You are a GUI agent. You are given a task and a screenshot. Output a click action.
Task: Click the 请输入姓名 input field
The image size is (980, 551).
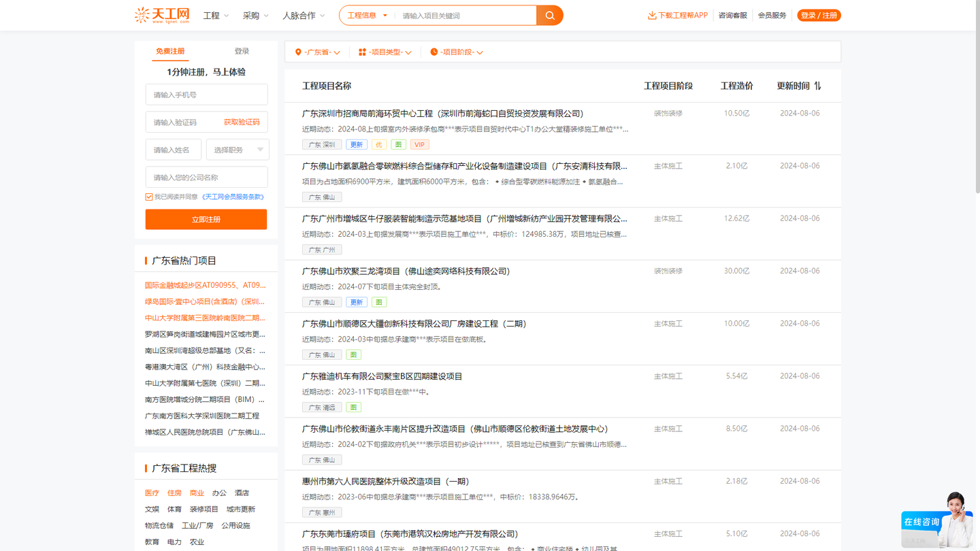[173, 150]
